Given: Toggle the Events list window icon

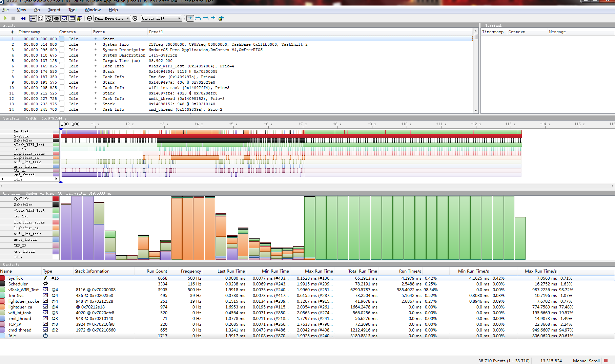Looking at the screenshot, I should (x=33, y=18).
